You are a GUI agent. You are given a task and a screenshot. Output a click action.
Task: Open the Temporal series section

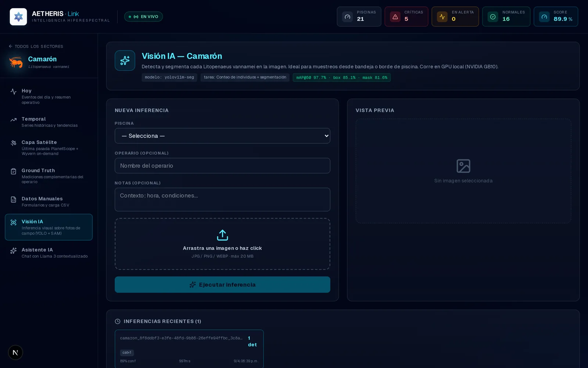(x=49, y=122)
